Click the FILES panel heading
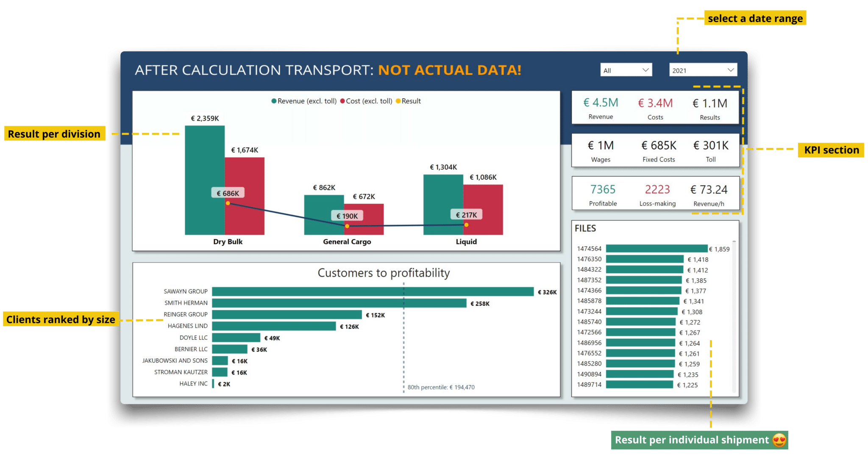The image size is (868, 463). (585, 228)
